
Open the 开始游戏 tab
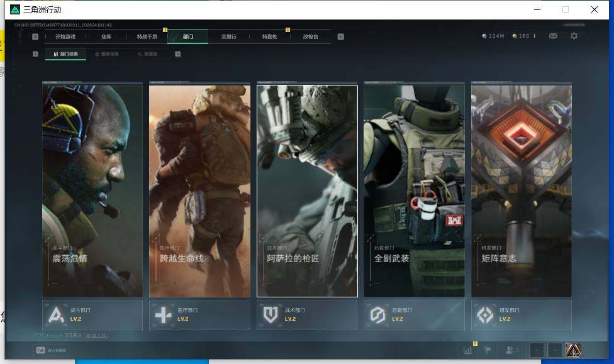coord(65,36)
